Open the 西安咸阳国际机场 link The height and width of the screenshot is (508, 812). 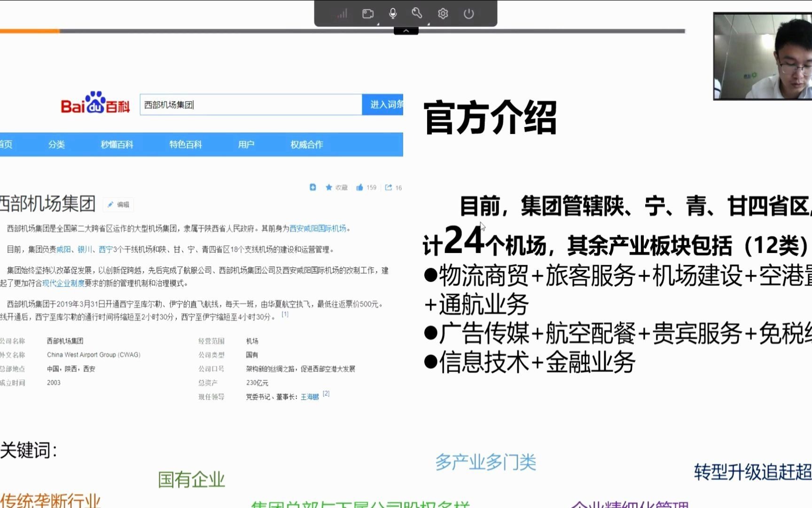(319, 229)
